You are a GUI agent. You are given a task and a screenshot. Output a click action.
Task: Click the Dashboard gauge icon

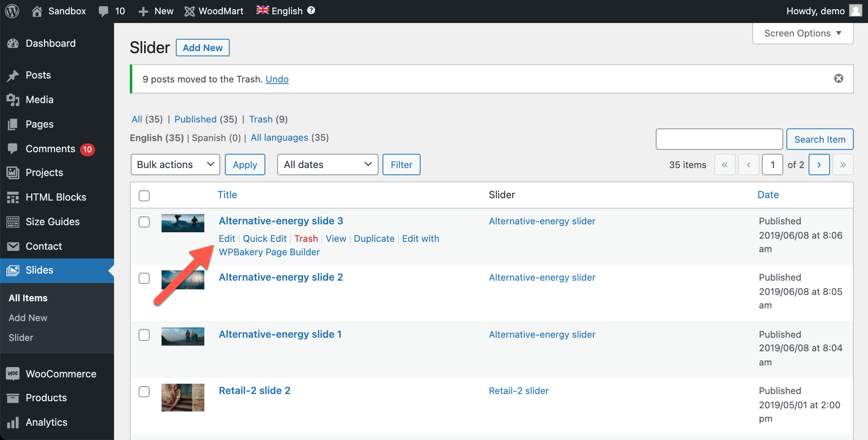13,43
